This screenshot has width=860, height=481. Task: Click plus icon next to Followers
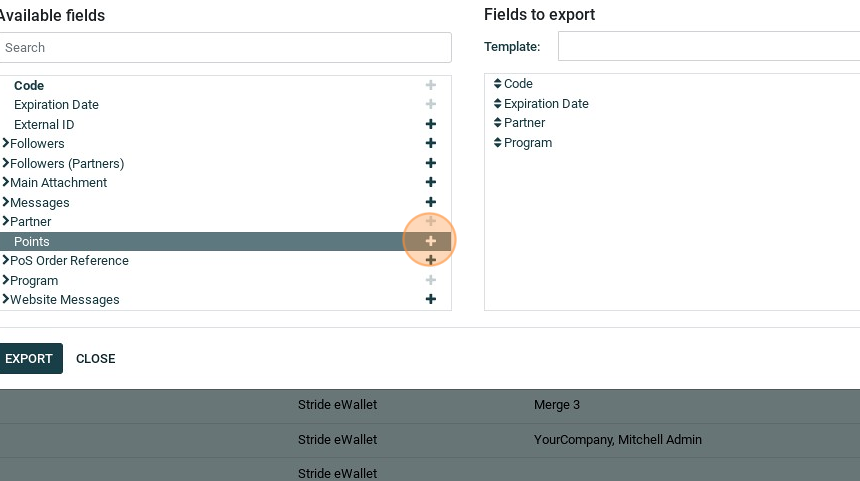[431, 144]
